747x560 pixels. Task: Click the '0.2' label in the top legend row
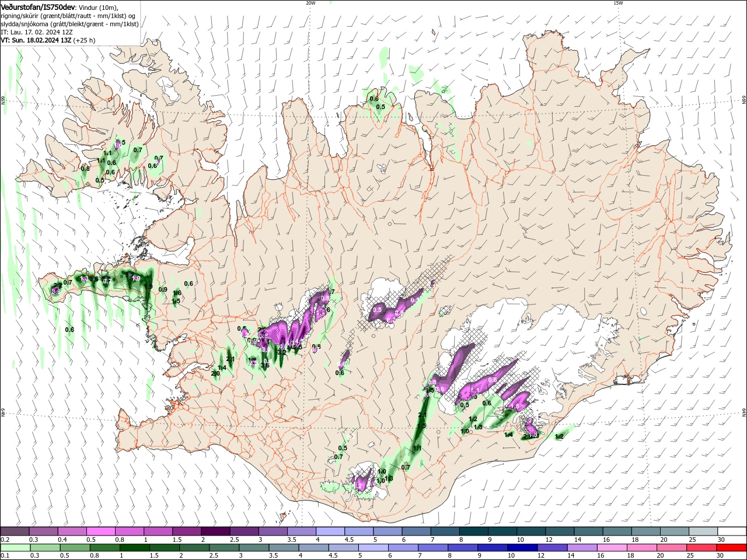click(x=5, y=540)
